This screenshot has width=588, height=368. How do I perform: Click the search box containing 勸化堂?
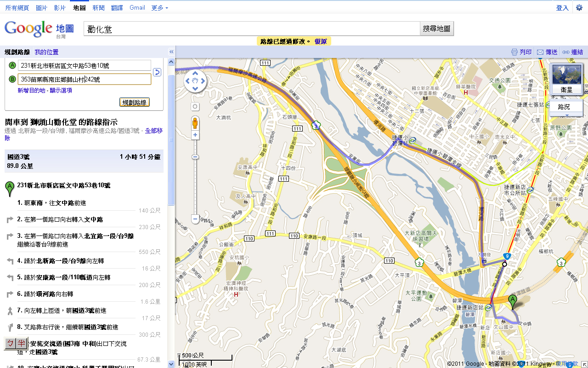point(252,29)
